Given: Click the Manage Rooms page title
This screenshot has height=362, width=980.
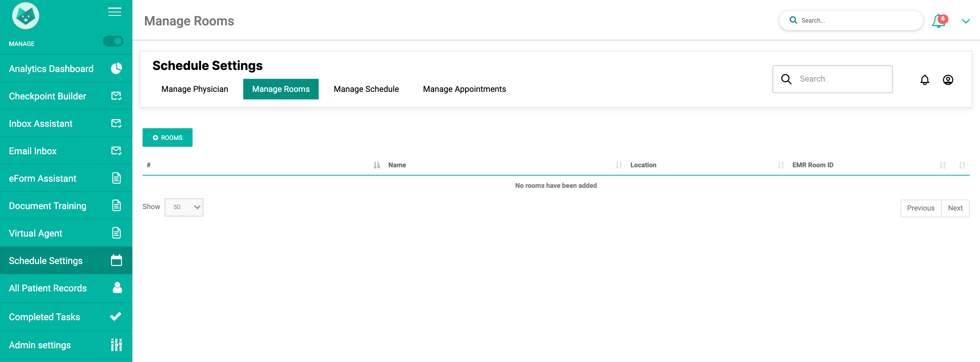Looking at the screenshot, I should (x=189, y=21).
